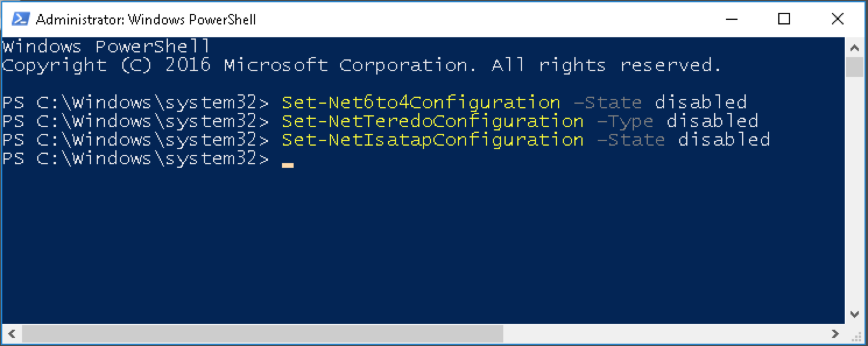868x346 pixels.
Task: Maximize the Administrator PowerShell window
Action: point(784,19)
